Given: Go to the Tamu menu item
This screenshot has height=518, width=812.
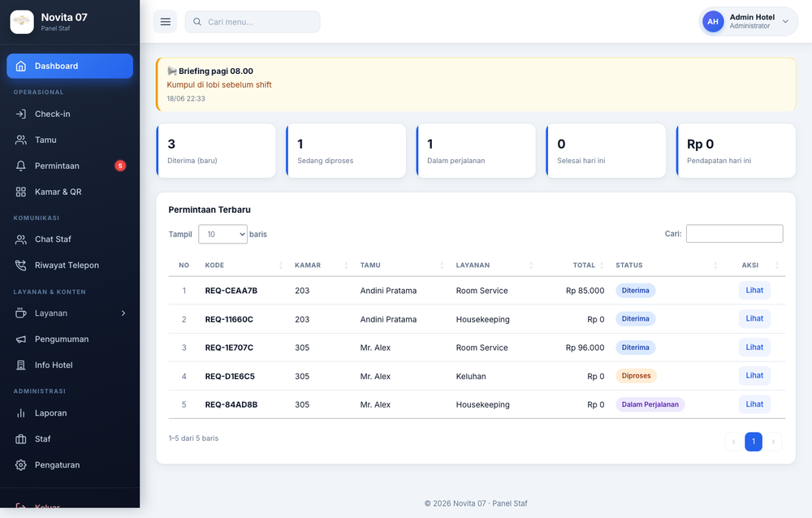Looking at the screenshot, I should click(x=70, y=140).
